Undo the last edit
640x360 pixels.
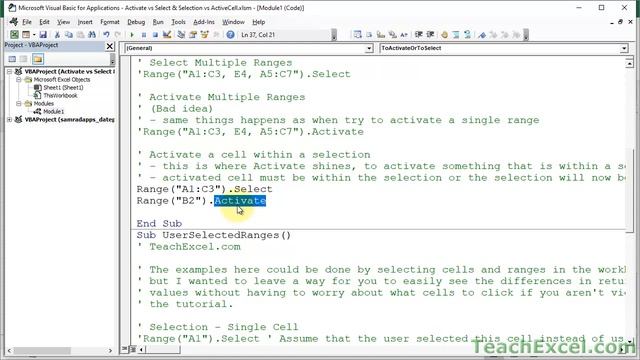pos(106,35)
